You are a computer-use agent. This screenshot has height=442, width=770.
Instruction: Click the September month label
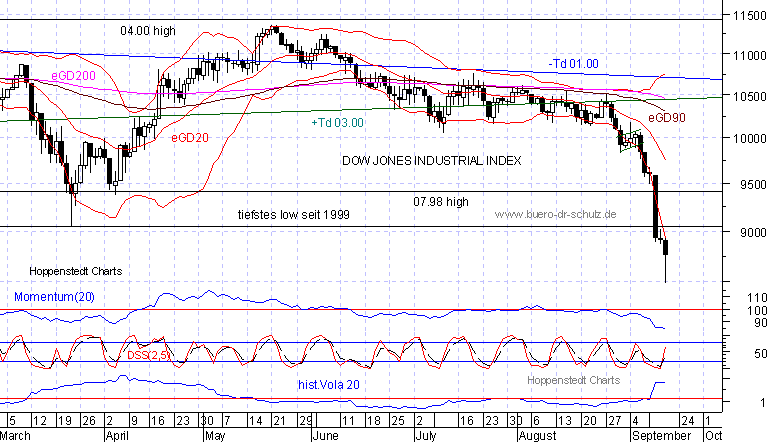661,436
